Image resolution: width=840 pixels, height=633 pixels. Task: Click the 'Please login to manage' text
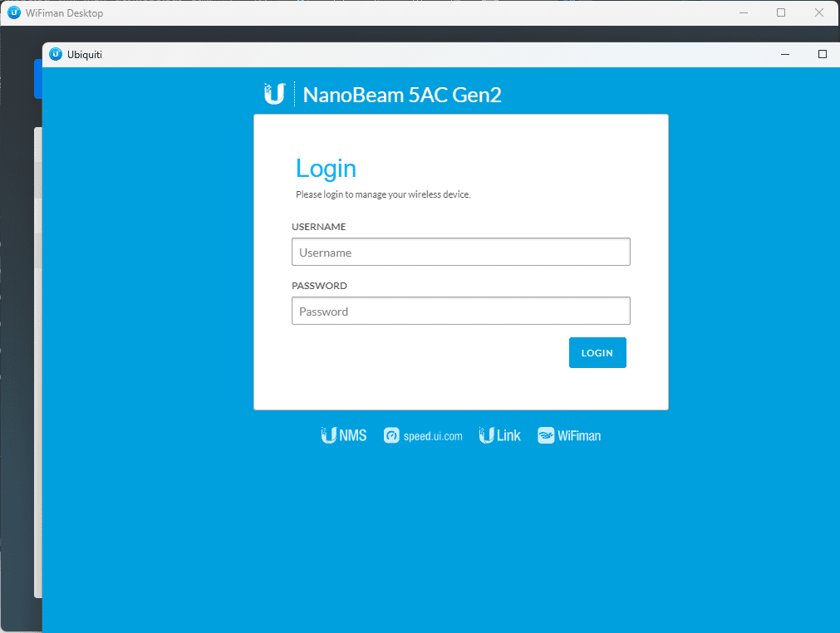pos(383,194)
